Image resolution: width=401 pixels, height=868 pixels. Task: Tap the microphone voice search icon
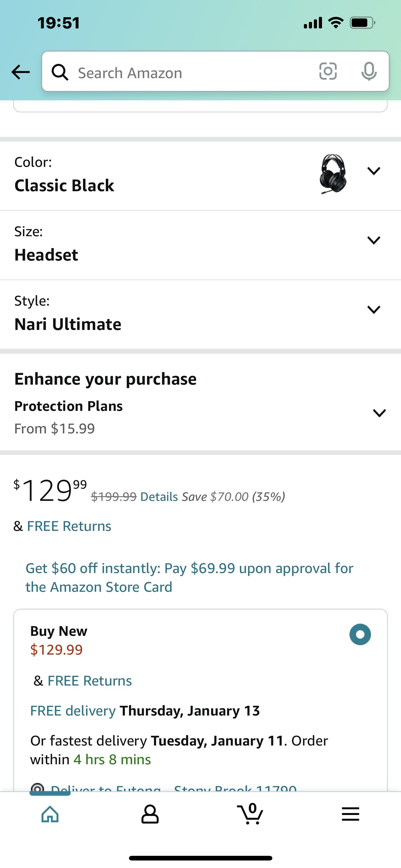click(369, 71)
